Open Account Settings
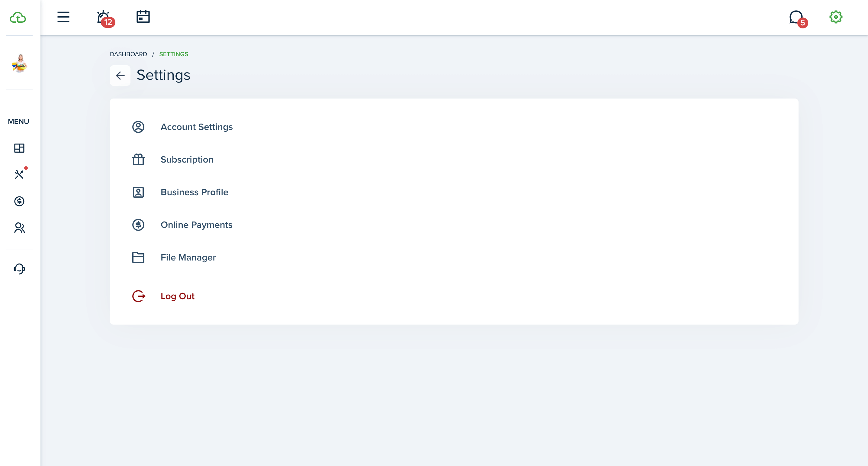Image resolution: width=868 pixels, height=466 pixels. tap(196, 127)
